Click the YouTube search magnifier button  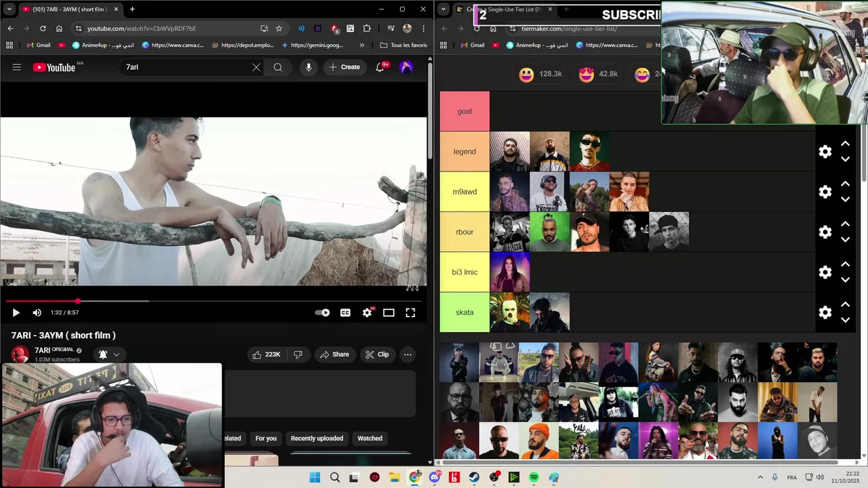(x=278, y=67)
